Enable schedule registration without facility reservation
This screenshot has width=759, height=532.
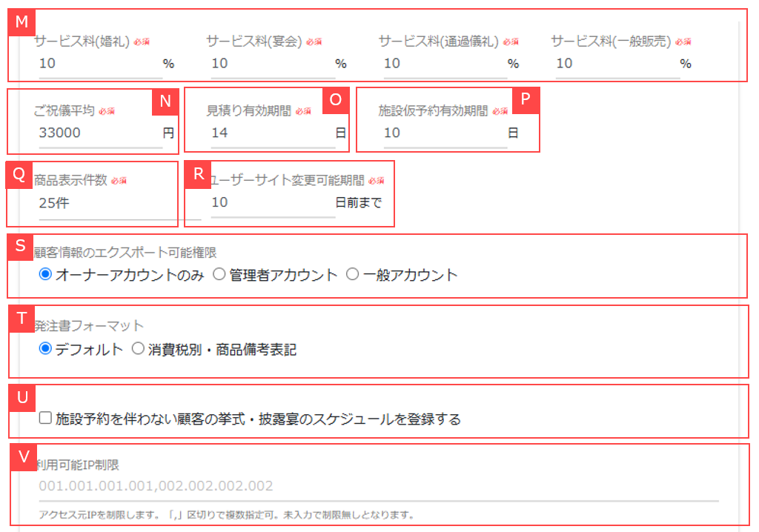click(46, 418)
